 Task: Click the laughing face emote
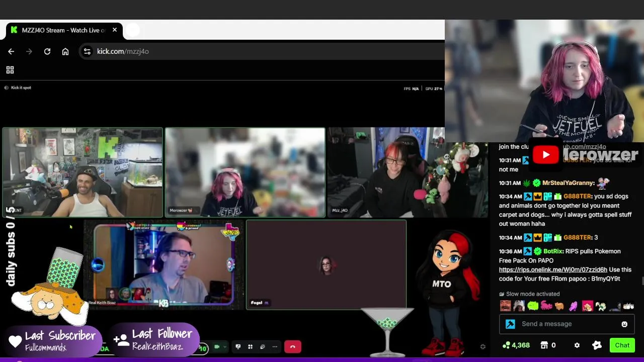point(506,306)
